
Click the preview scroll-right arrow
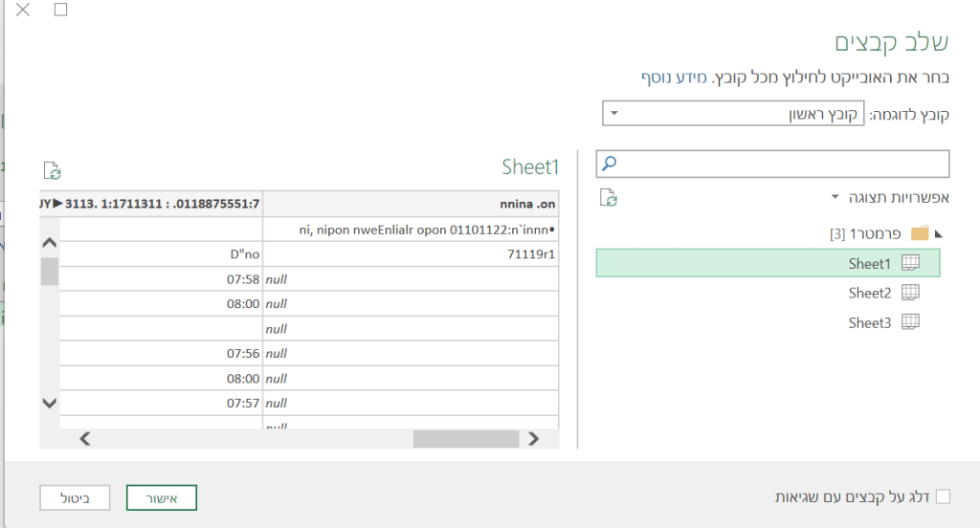click(x=533, y=439)
